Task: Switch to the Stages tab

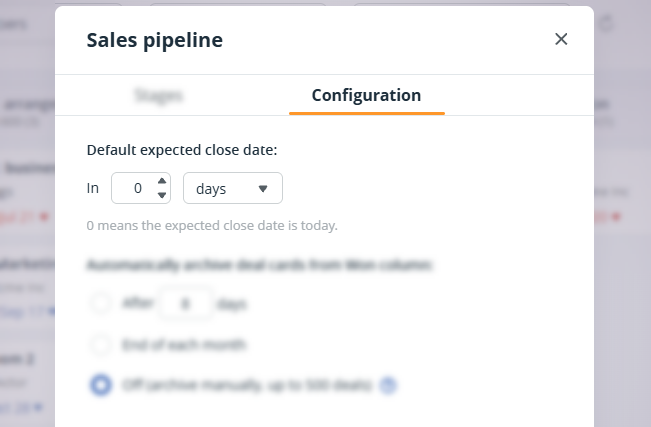Action: pos(159,96)
